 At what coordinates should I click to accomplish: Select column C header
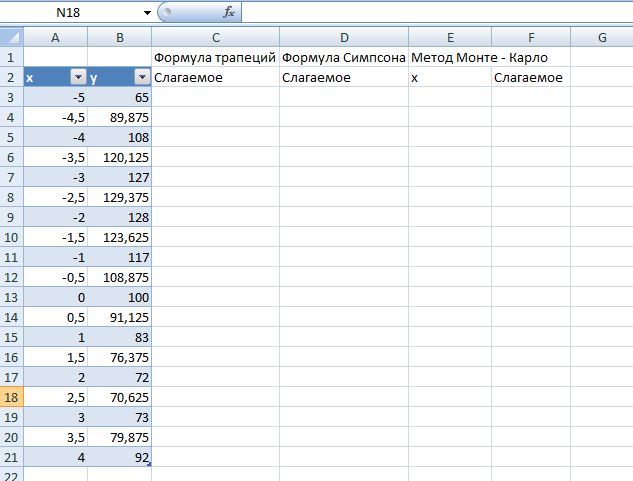click(215, 38)
